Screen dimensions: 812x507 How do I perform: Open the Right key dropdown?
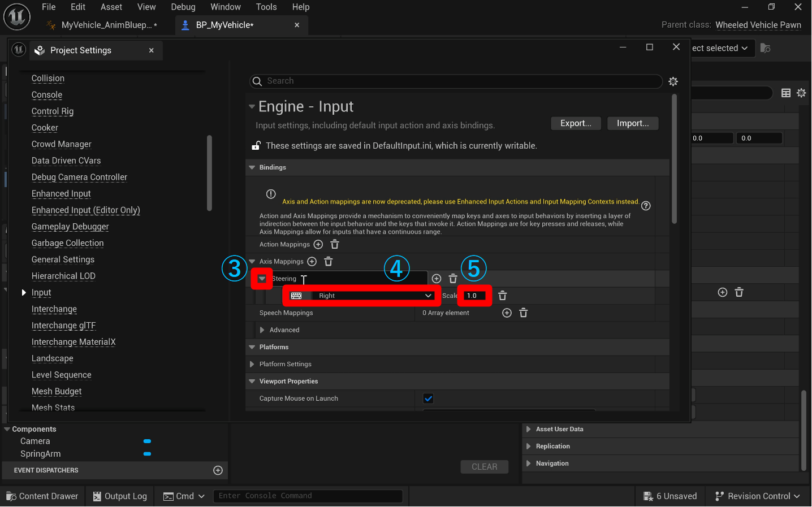point(373,296)
